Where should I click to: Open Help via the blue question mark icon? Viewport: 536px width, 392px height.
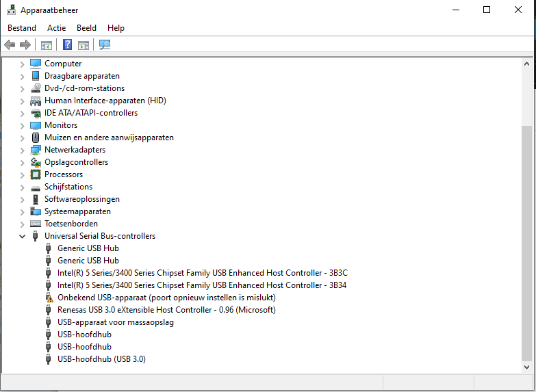tap(67, 45)
